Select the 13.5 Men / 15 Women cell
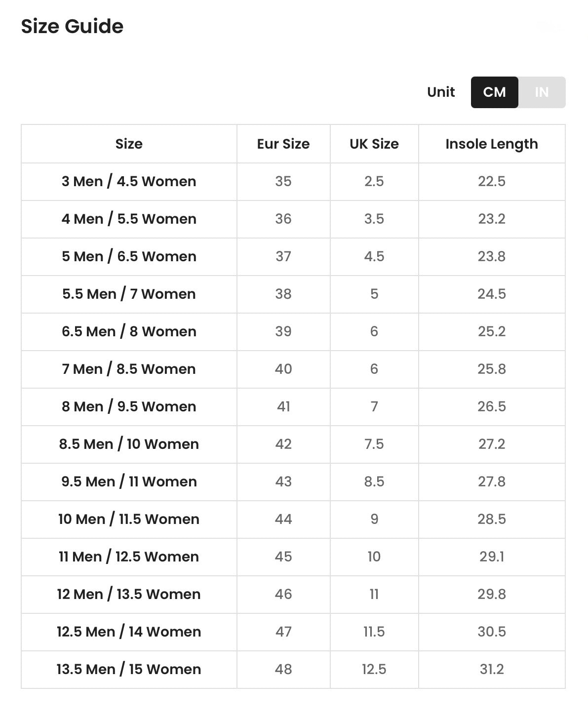The height and width of the screenshot is (720, 588). [129, 669]
